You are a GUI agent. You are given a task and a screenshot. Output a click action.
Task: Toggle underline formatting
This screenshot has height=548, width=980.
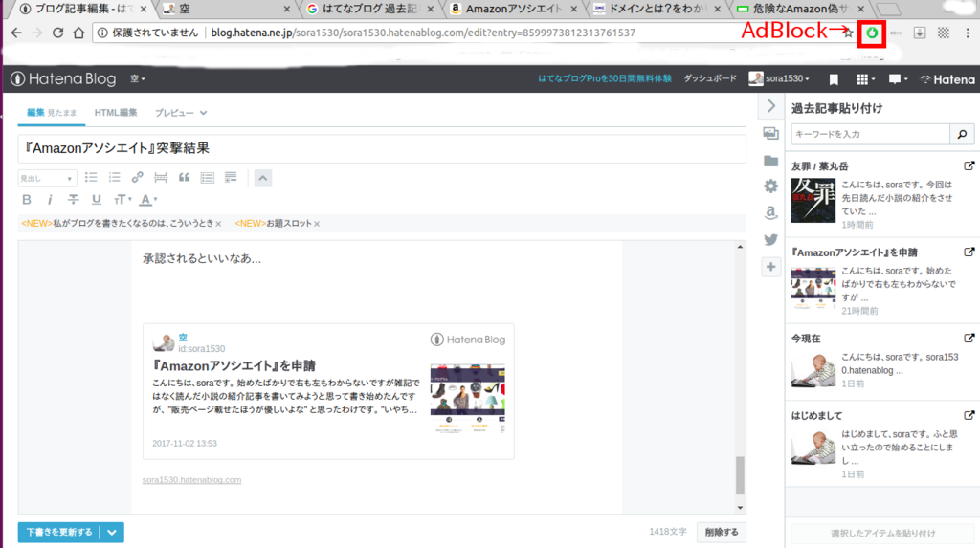97,199
